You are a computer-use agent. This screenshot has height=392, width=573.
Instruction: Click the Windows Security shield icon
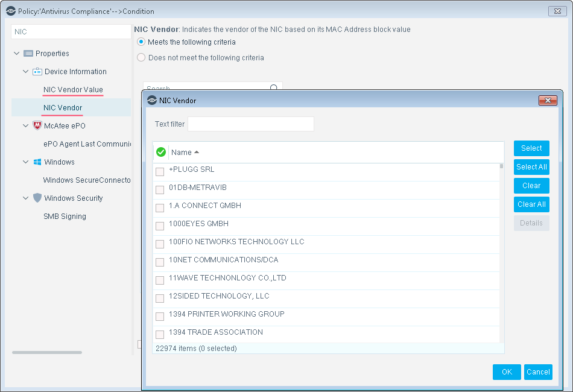[37, 198]
